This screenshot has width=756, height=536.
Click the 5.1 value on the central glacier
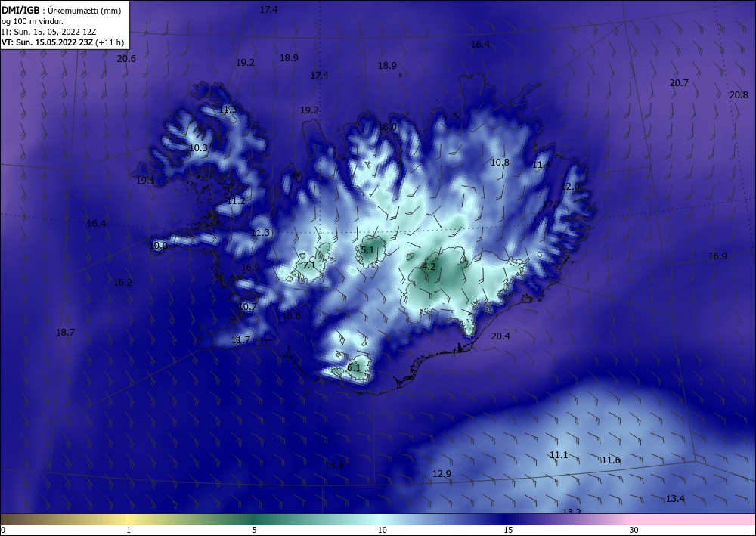coord(367,249)
